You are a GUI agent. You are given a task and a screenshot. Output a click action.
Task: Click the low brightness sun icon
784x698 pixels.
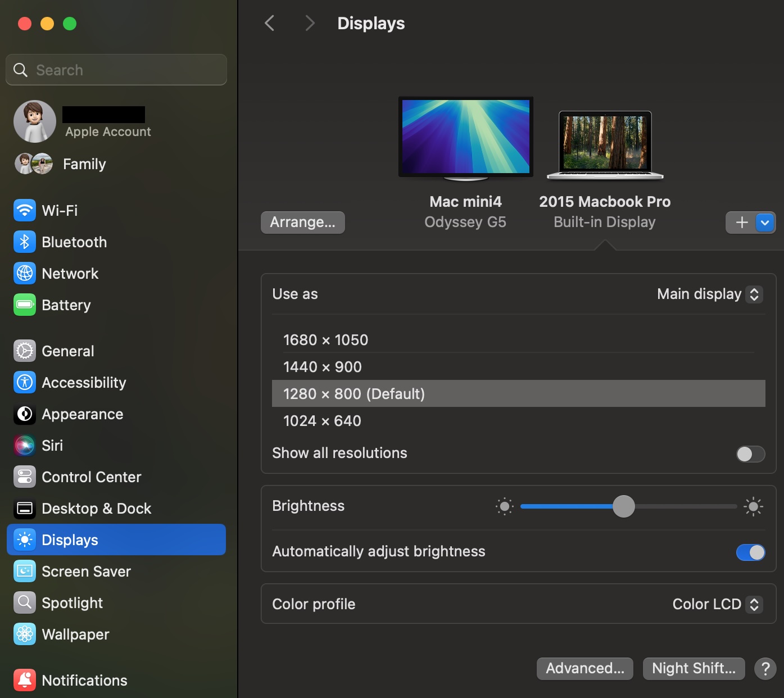tap(505, 506)
